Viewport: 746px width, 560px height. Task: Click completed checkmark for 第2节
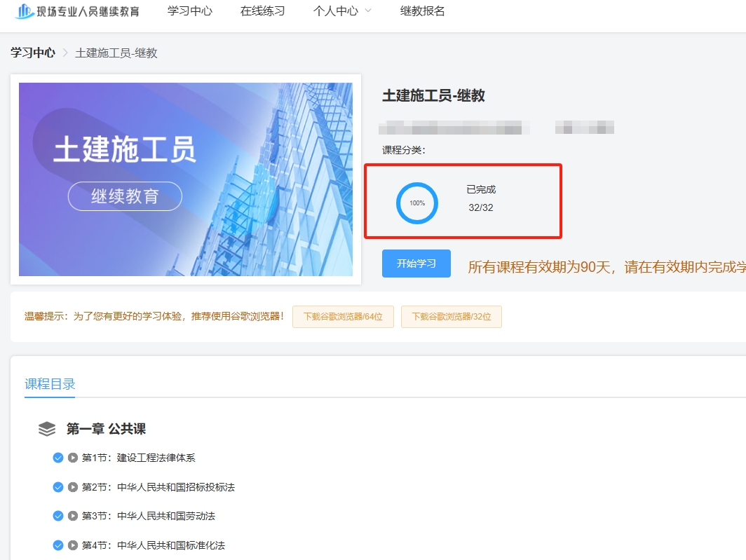(x=58, y=487)
